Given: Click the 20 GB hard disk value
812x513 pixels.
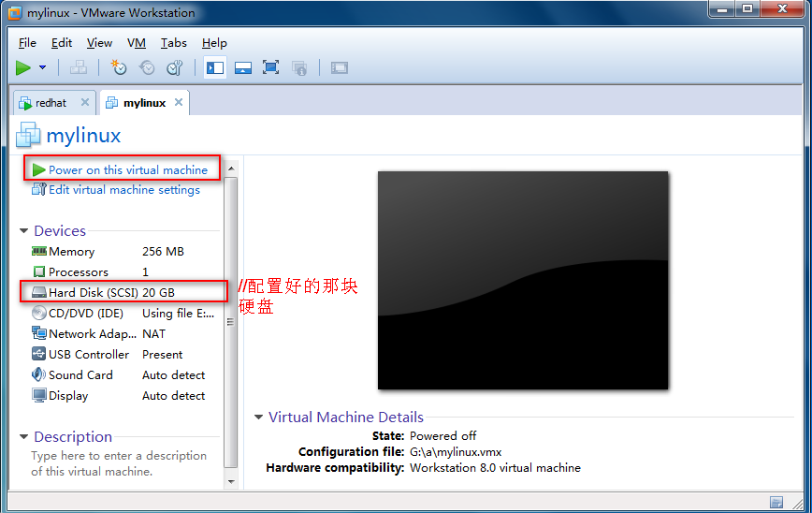Looking at the screenshot, I should click(x=158, y=293).
